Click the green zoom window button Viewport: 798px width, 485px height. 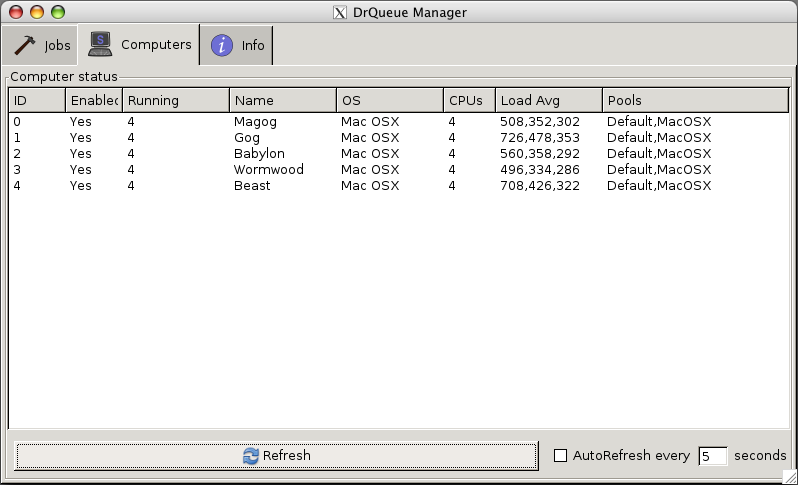pos(58,12)
